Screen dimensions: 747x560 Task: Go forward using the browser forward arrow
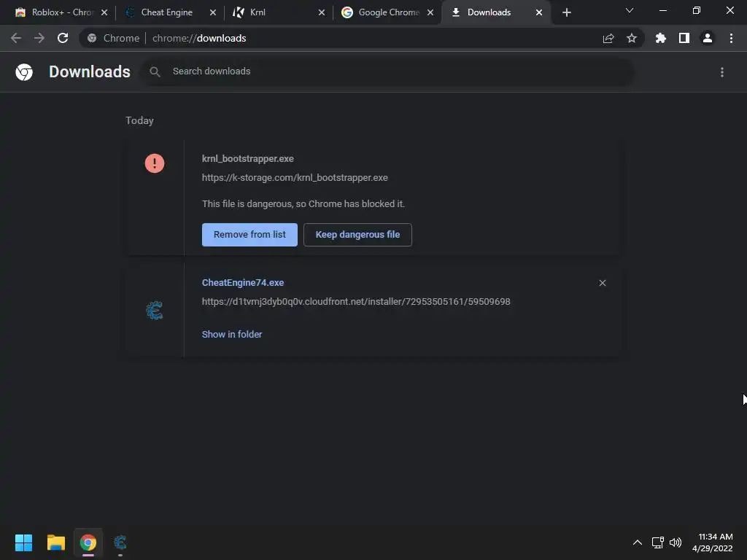pos(39,38)
